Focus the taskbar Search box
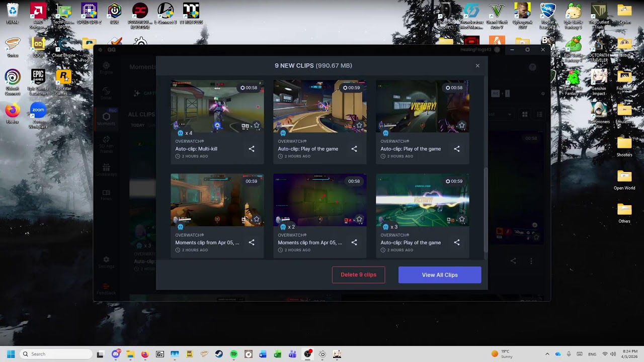Viewport: 644px width, 362px height. tap(57, 354)
